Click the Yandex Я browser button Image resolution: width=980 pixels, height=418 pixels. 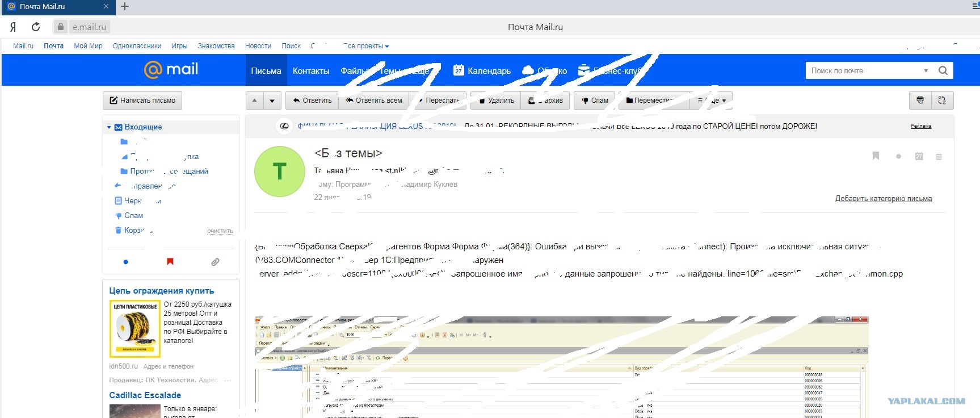pyautogui.click(x=13, y=27)
